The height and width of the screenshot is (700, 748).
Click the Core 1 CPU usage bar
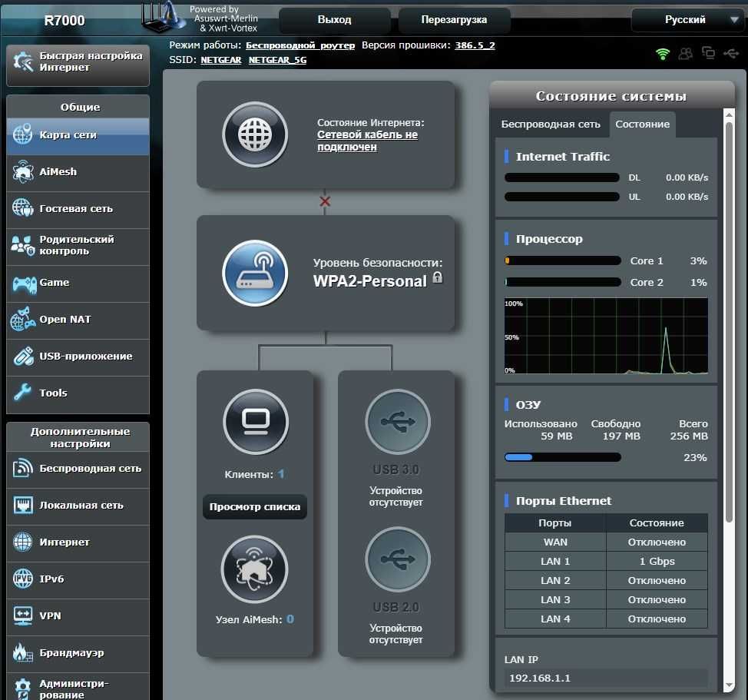(563, 261)
